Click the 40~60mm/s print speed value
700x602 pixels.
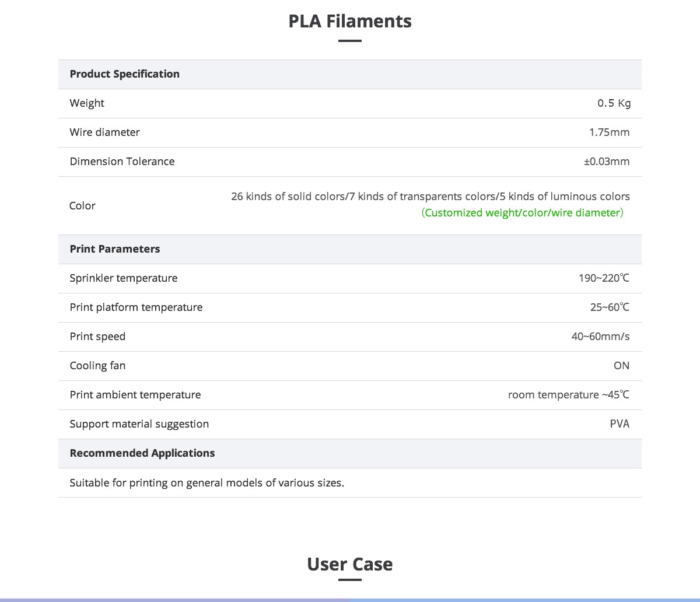pyautogui.click(x=601, y=337)
